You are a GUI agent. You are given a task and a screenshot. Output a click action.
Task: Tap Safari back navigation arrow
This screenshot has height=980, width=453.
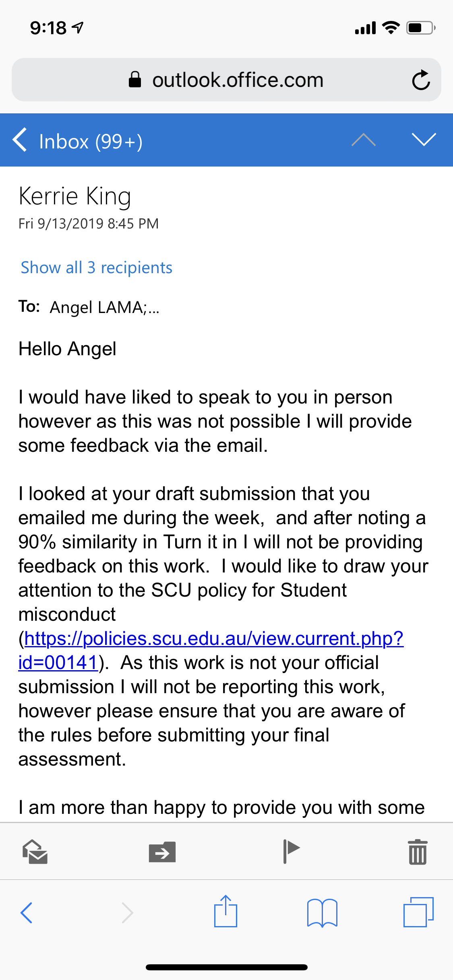tap(26, 912)
